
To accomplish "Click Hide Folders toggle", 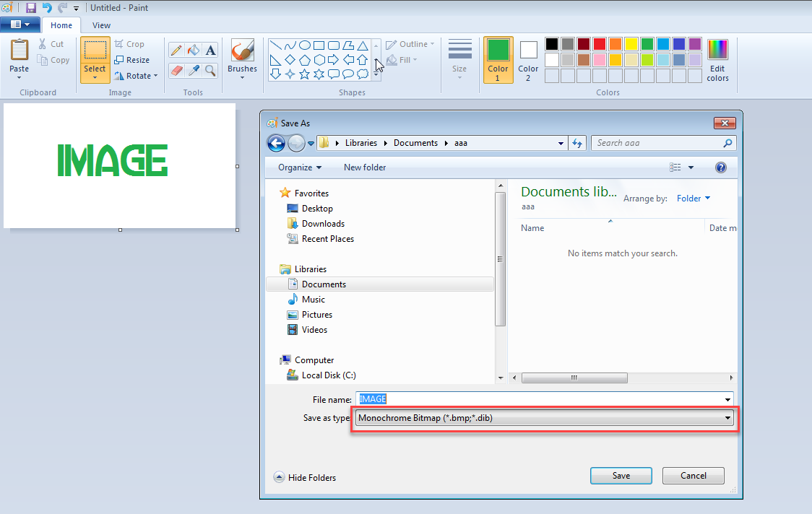I will tap(305, 477).
